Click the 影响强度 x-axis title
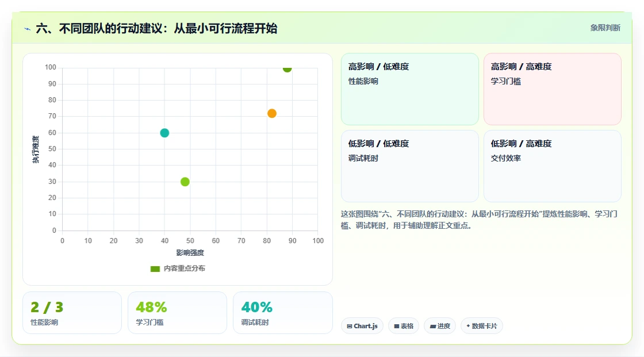The image size is (644, 357). (190, 252)
